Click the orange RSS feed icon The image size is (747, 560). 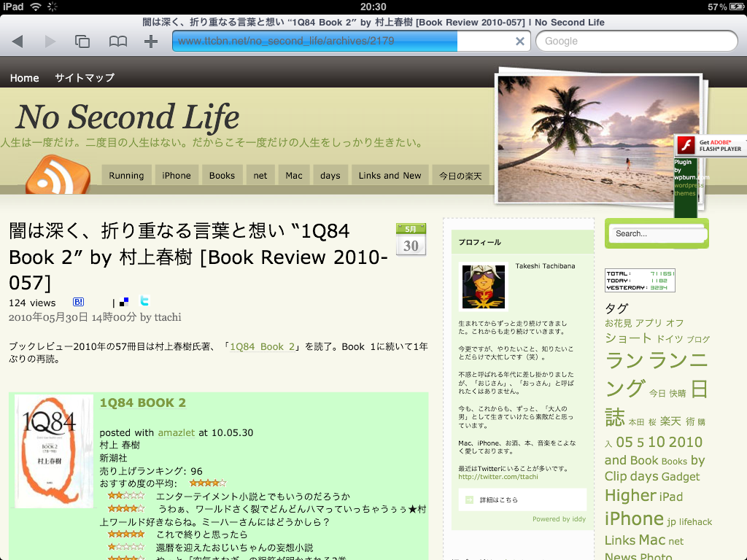58,176
